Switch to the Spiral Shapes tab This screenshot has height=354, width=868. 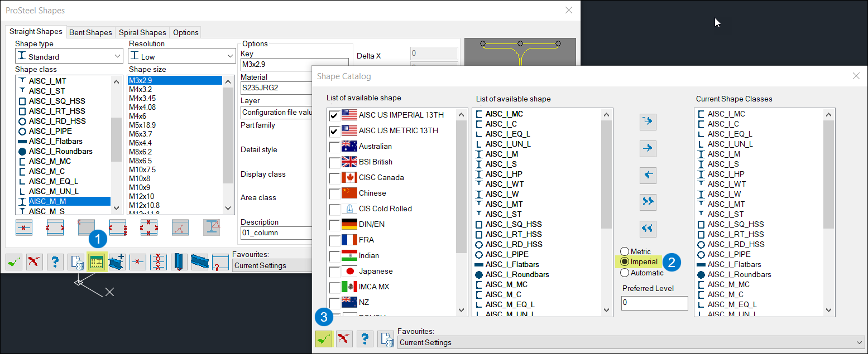coord(142,32)
